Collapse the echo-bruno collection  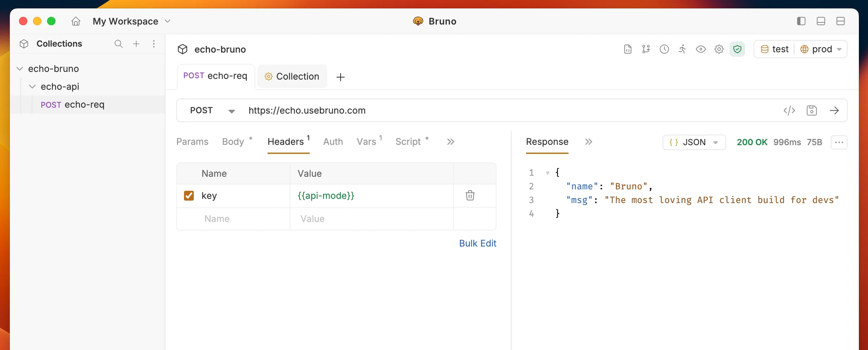point(20,69)
